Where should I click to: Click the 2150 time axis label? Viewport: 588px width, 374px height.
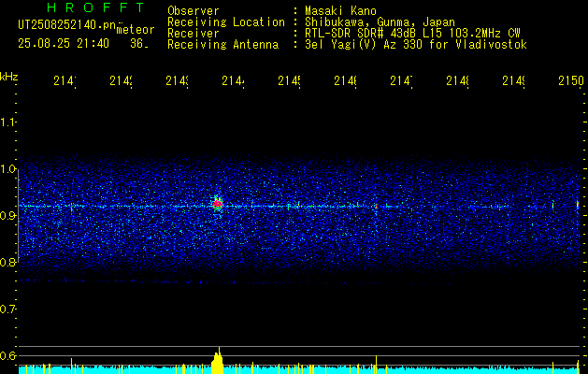coord(571,80)
